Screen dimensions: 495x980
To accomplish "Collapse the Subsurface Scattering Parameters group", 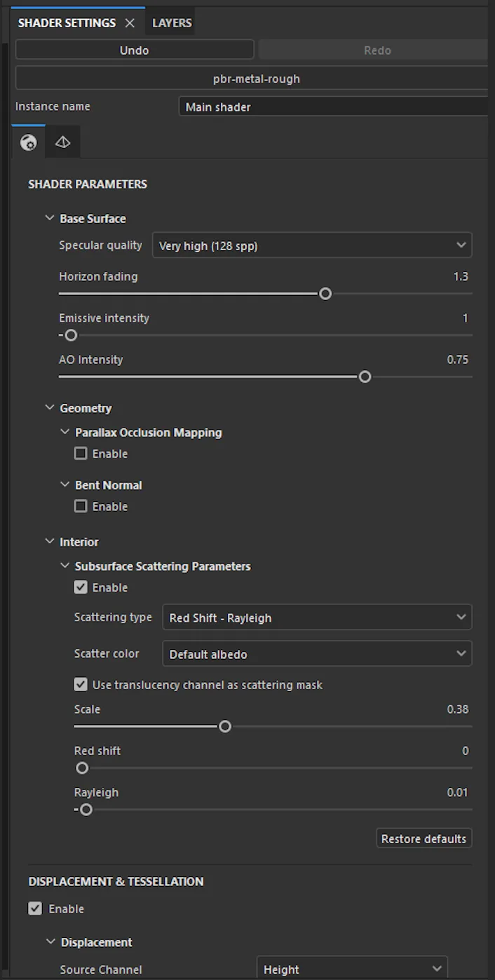I will coord(65,566).
